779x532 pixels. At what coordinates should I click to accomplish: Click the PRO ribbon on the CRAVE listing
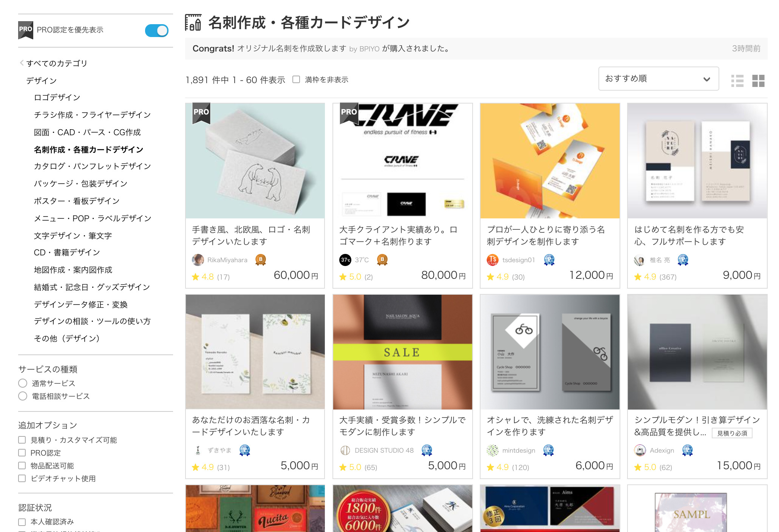click(348, 112)
